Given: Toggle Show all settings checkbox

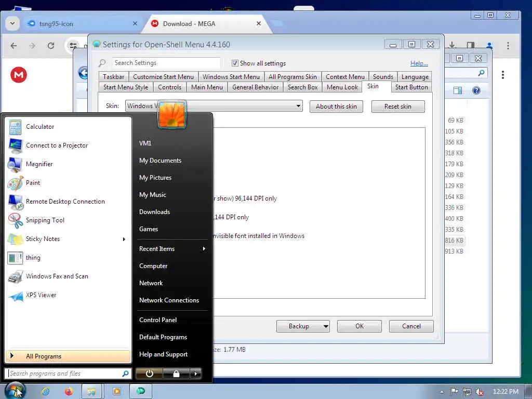Looking at the screenshot, I should [x=235, y=63].
